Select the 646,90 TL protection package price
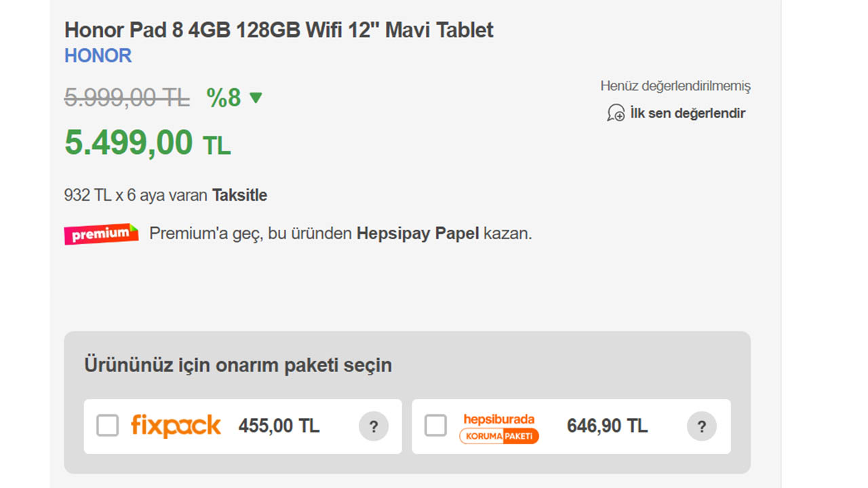 (607, 426)
